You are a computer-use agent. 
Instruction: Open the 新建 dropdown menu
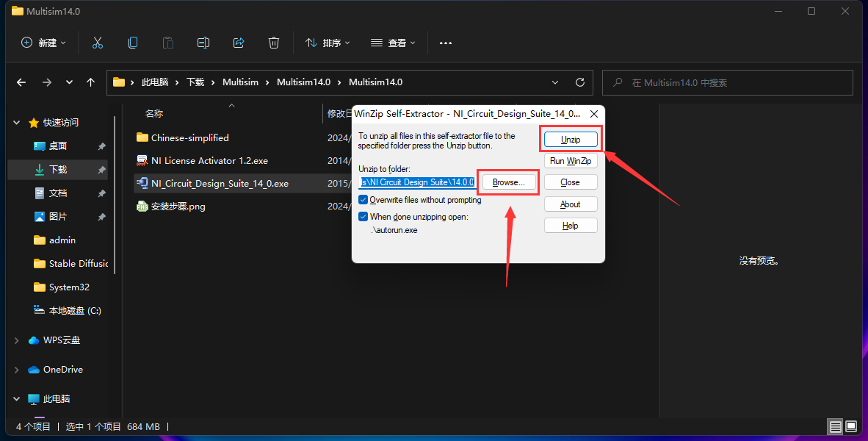(43, 43)
